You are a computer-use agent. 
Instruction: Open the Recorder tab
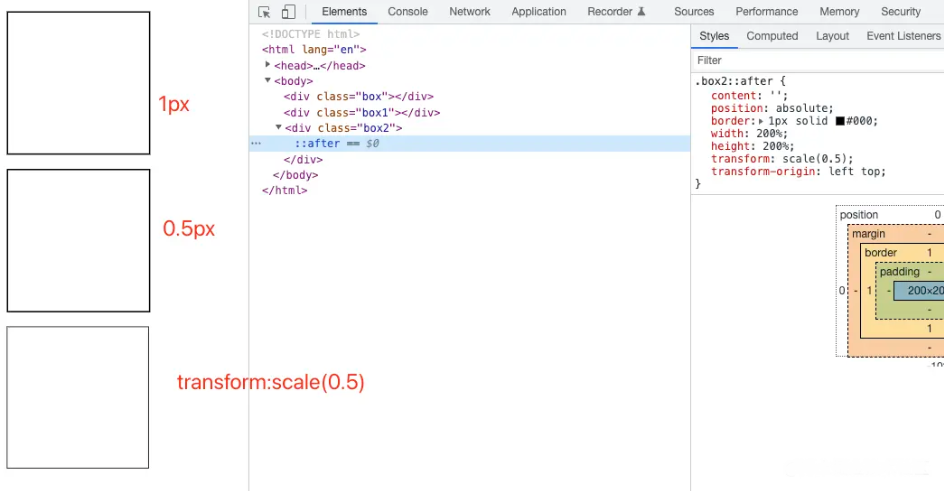pos(610,11)
